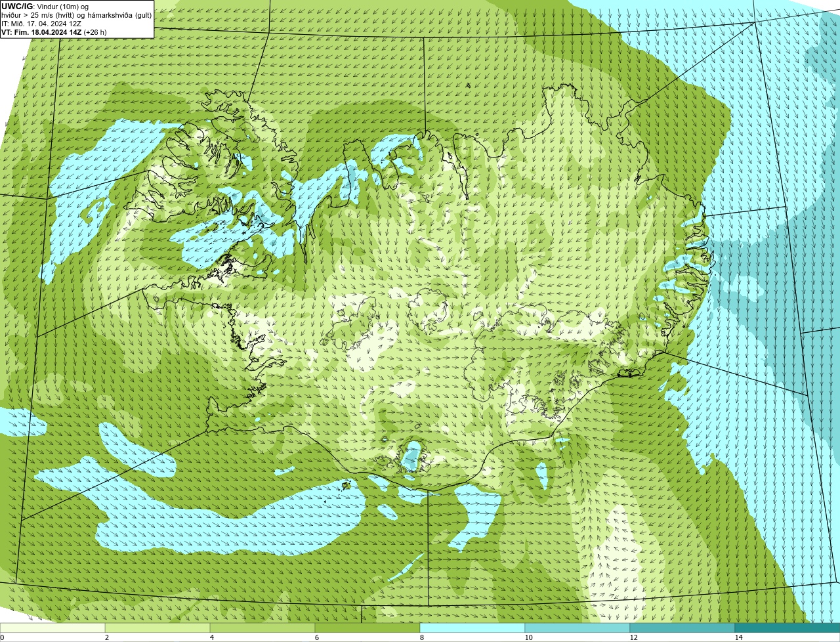
Task: Click the title line 'UWC/IG: Vindur (10m) og'
Action: point(45,7)
